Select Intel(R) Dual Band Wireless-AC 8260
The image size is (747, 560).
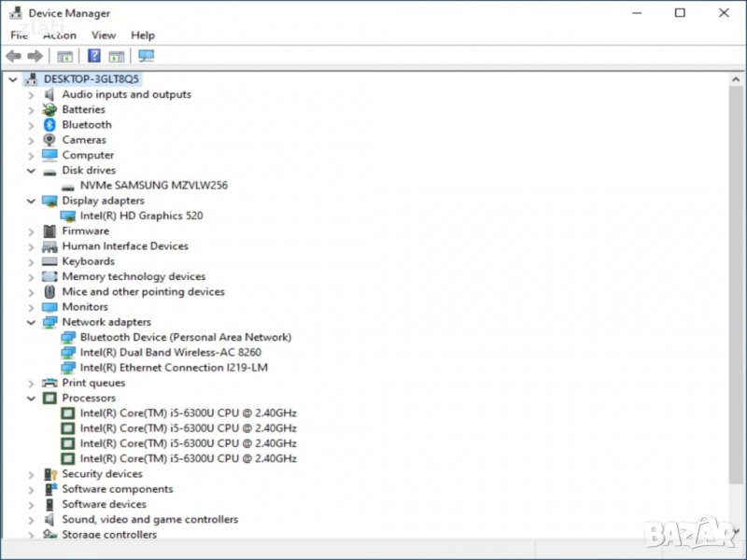pos(170,353)
